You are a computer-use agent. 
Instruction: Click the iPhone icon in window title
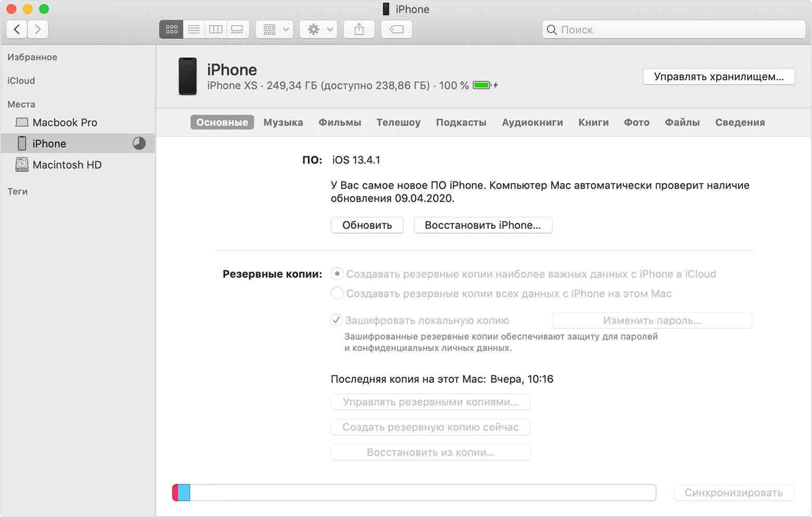pos(386,9)
